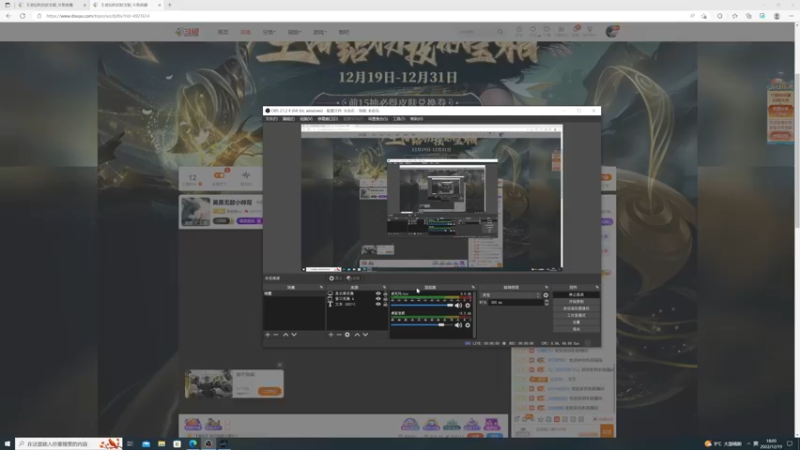Mute the 桌面音频 channel speaker icon
The width and height of the screenshot is (800, 450).
(x=458, y=325)
